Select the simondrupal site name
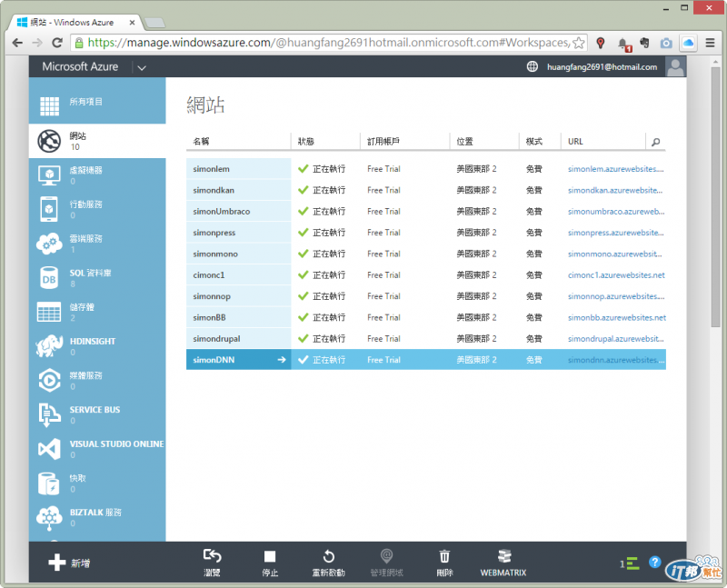 pyautogui.click(x=216, y=338)
